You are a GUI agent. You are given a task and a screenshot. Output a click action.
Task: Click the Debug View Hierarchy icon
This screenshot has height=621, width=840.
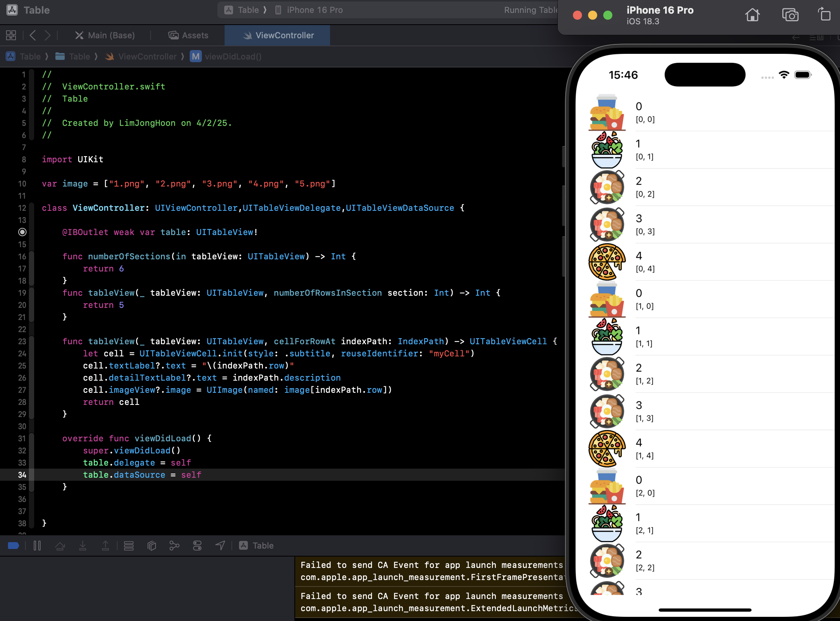pyautogui.click(x=152, y=546)
